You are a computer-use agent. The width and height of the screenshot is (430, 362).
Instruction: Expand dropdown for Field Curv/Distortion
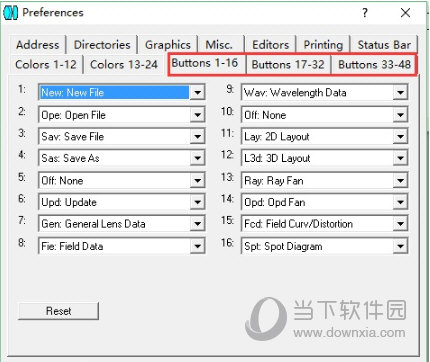click(x=400, y=224)
